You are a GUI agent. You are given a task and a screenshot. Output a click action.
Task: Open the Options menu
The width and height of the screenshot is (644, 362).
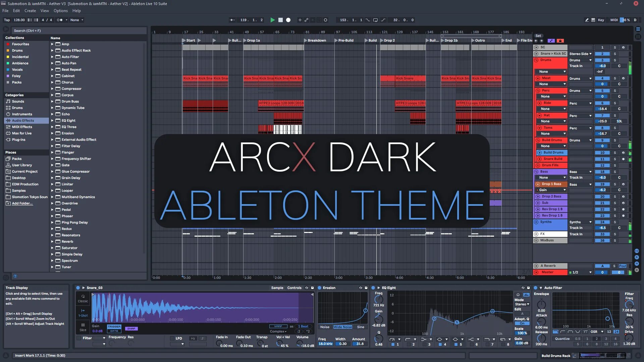[x=60, y=11]
